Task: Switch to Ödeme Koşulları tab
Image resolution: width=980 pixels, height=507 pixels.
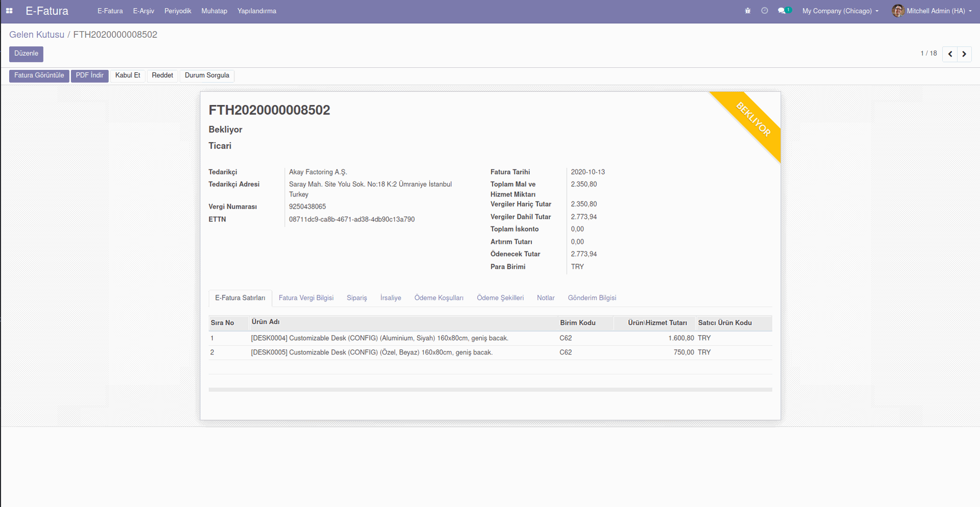Action: 438,298
